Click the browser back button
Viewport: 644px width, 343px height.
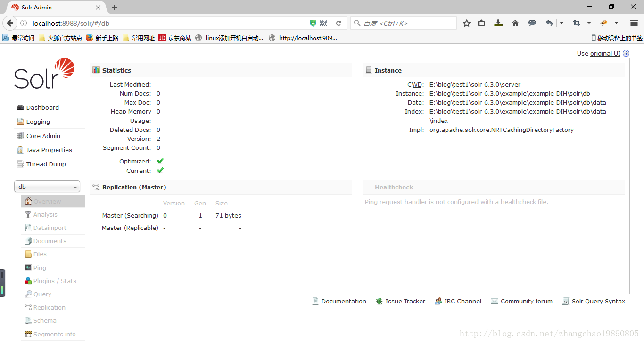10,23
